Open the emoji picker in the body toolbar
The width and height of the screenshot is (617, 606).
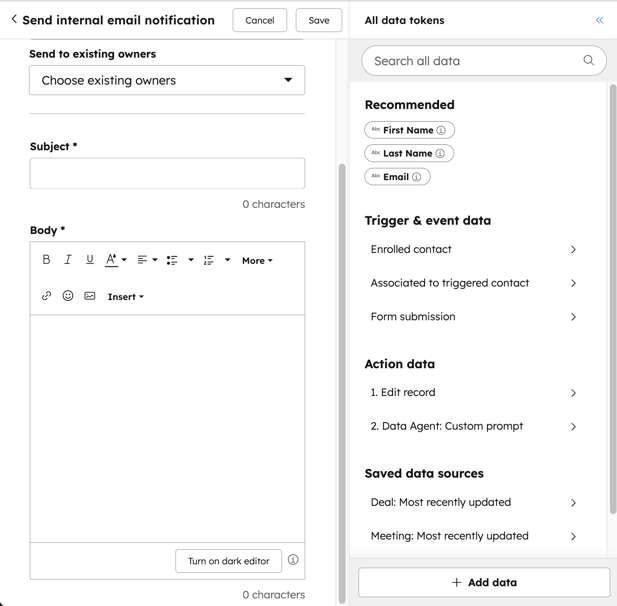click(x=68, y=296)
